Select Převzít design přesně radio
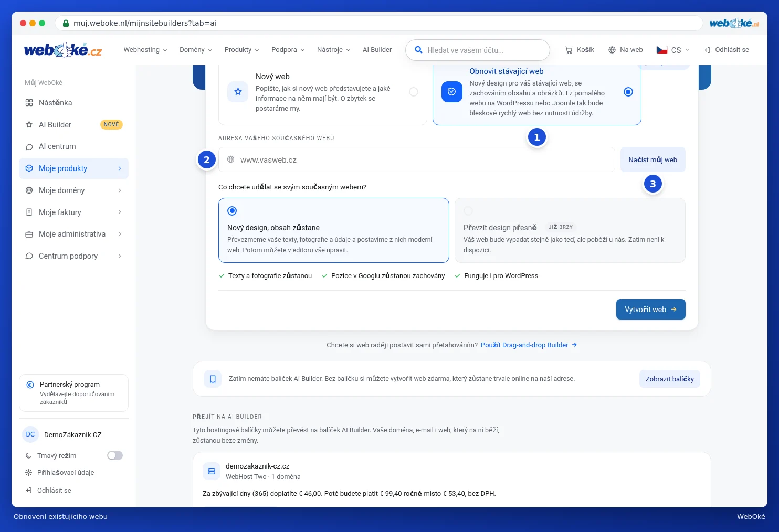This screenshot has height=532, width=779. [468, 211]
